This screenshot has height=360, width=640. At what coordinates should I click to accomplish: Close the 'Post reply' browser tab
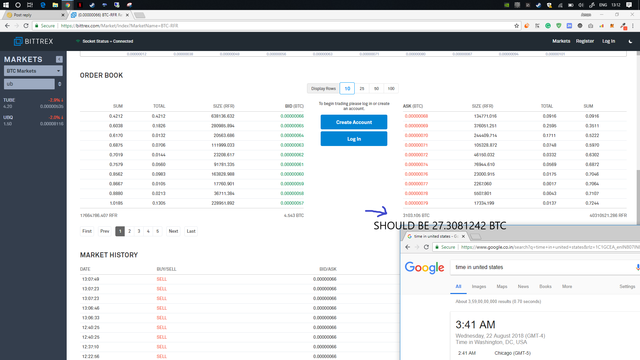[63, 15]
